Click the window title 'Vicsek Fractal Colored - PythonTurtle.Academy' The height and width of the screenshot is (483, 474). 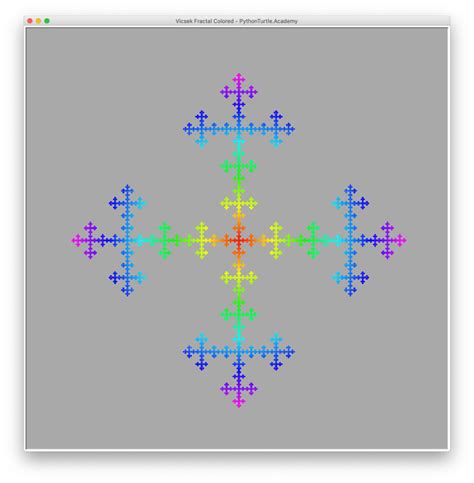click(236, 21)
